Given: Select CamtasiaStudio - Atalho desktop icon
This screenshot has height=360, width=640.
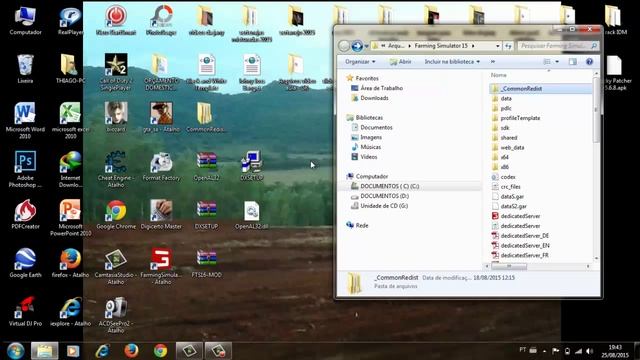Looking at the screenshot, I should [x=116, y=267].
